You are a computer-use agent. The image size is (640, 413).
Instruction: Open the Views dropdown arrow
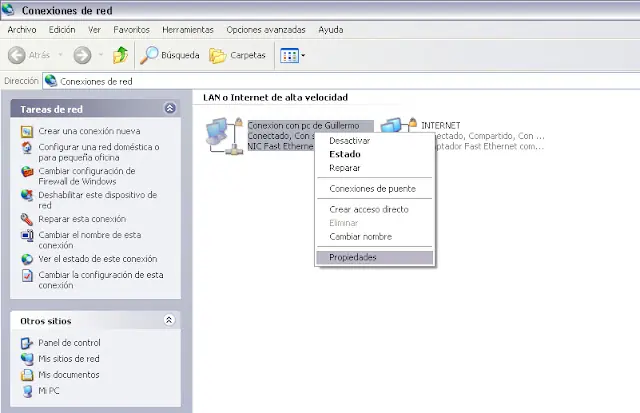[303, 56]
